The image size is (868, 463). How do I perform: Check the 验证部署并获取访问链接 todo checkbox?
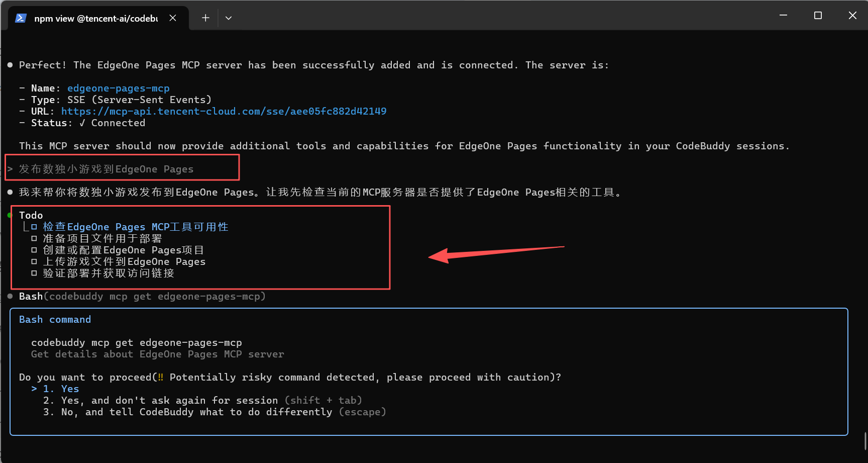(x=34, y=273)
